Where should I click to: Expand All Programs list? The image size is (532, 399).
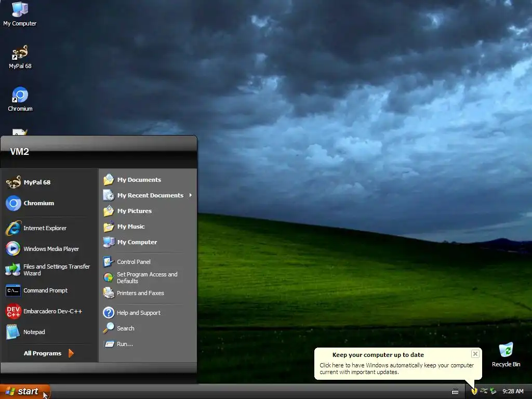point(49,353)
